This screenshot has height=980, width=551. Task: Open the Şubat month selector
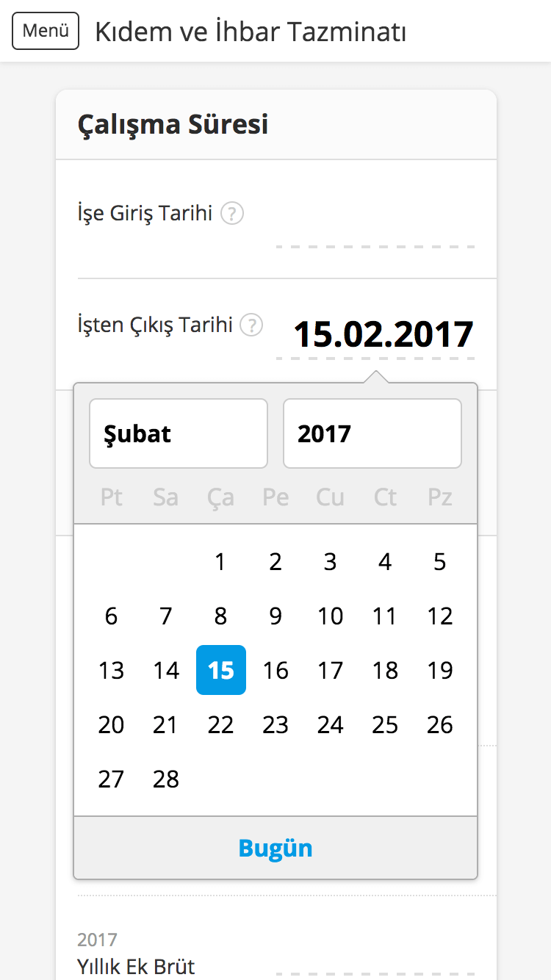[178, 433]
